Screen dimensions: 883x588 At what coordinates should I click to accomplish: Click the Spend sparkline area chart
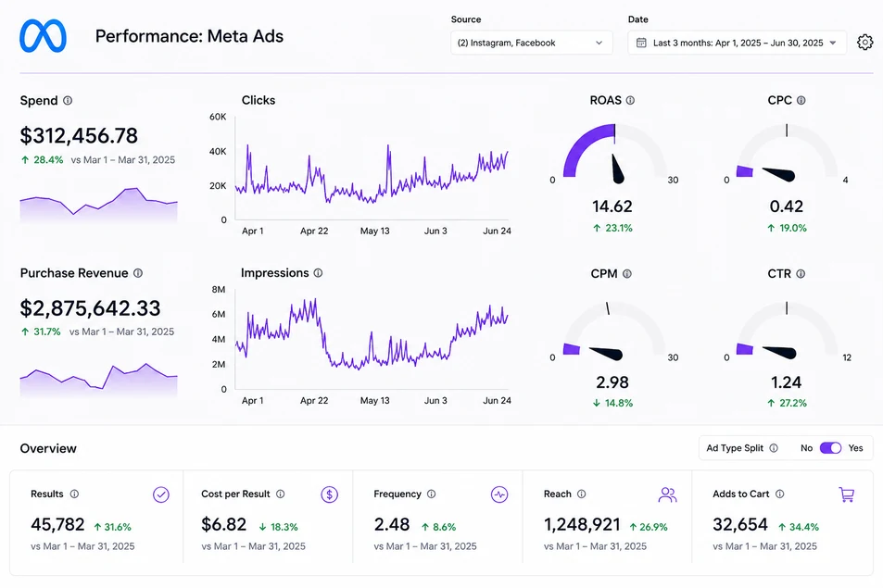point(98,206)
